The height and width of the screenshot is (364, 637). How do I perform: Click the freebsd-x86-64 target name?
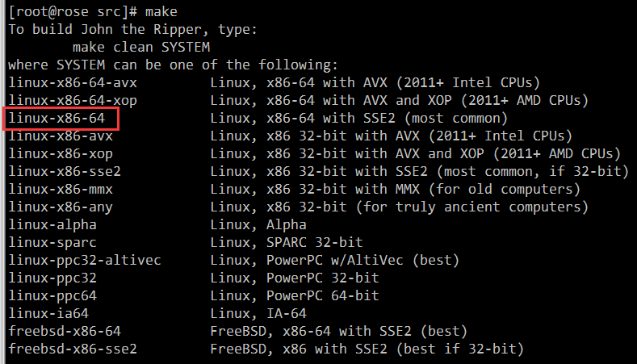pyautogui.click(x=65, y=332)
